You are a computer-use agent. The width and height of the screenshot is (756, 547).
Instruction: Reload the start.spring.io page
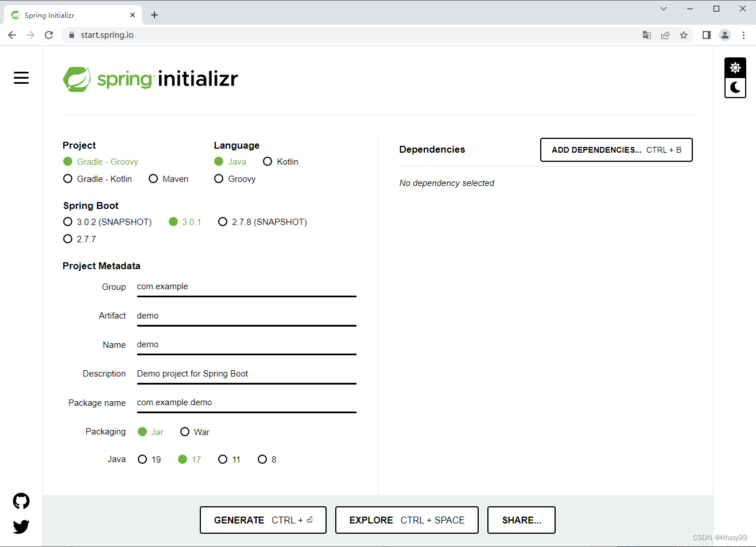click(49, 35)
